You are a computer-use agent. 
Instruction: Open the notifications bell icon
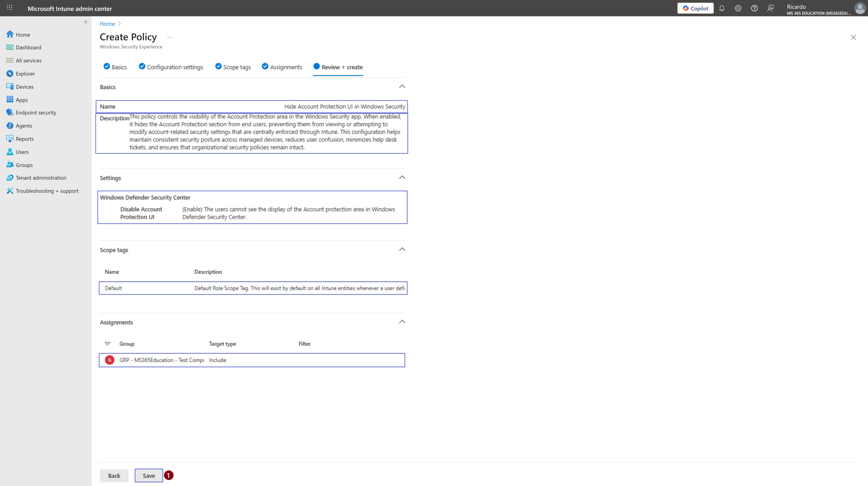tap(722, 8)
